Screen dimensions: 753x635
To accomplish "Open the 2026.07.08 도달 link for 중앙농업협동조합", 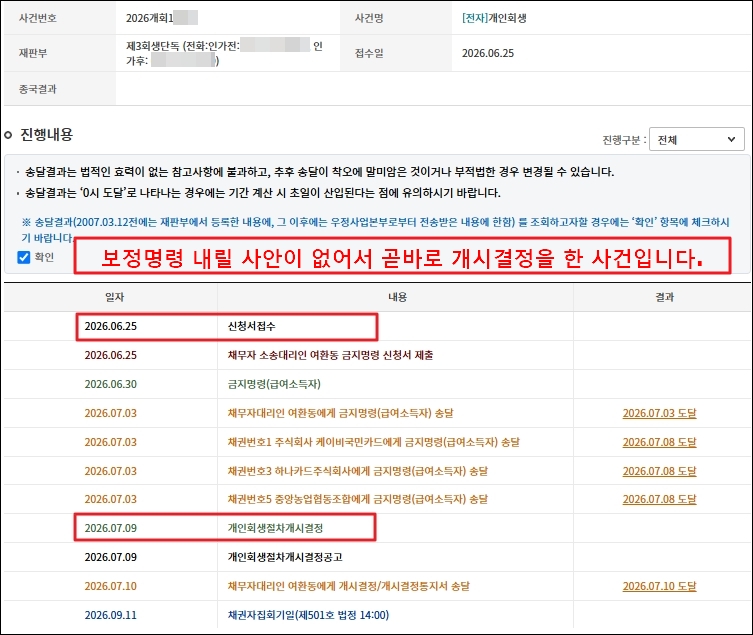I will pyautogui.click(x=659, y=499).
